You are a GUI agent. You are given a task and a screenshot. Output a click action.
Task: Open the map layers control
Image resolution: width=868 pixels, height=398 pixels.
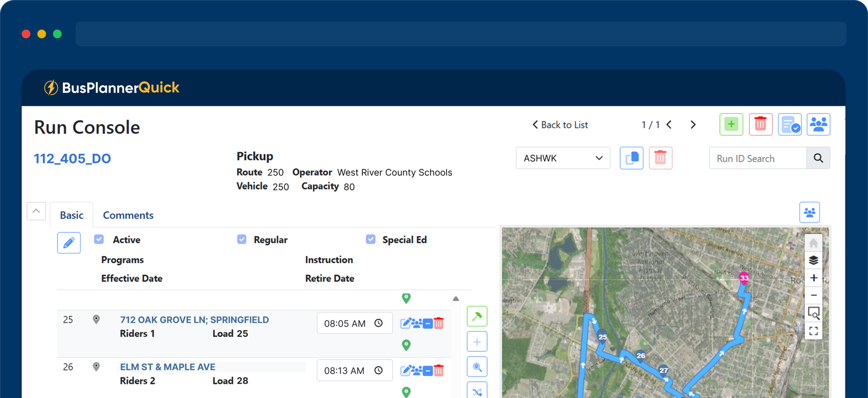click(x=813, y=260)
